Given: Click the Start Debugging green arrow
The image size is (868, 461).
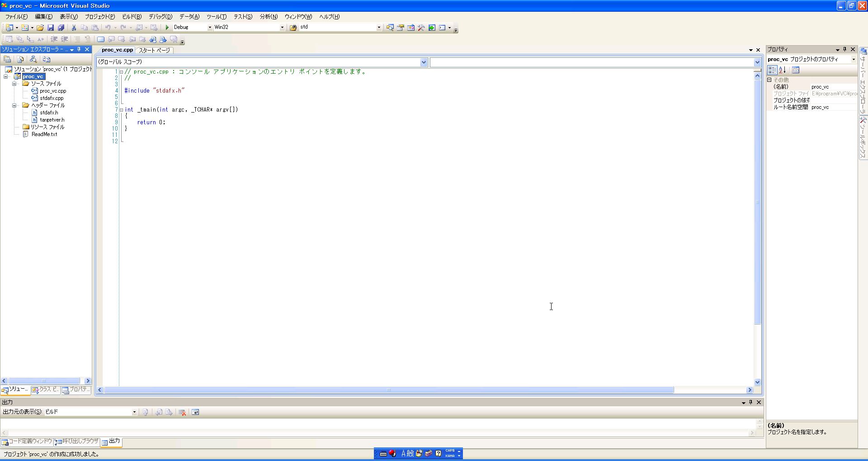Looking at the screenshot, I should (x=167, y=28).
